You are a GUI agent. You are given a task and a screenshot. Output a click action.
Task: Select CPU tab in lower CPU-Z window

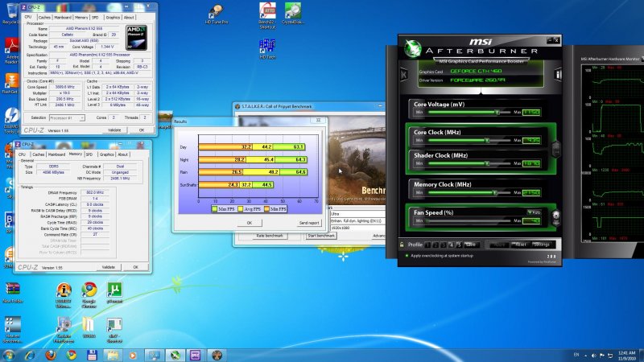(x=22, y=154)
